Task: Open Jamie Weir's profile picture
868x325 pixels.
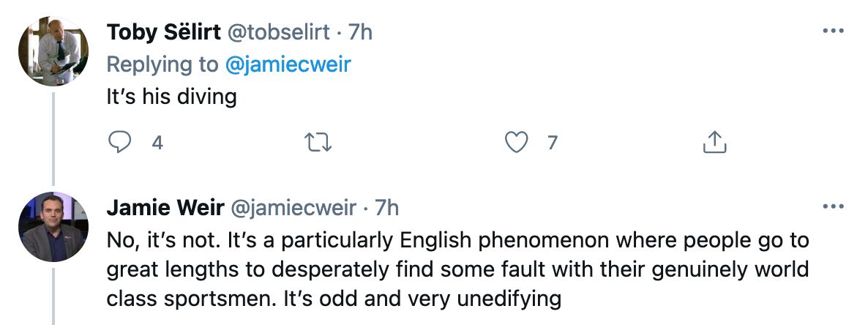Action: [x=53, y=227]
